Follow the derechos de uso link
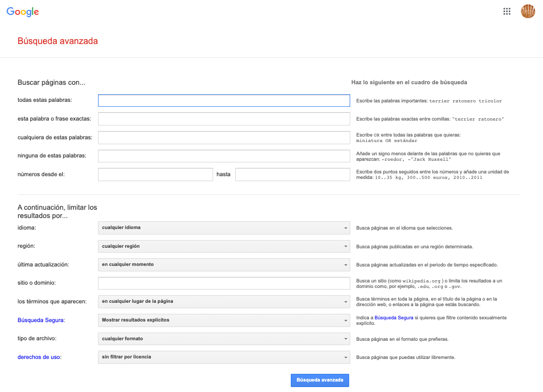The image size is (543, 392). coord(39,357)
